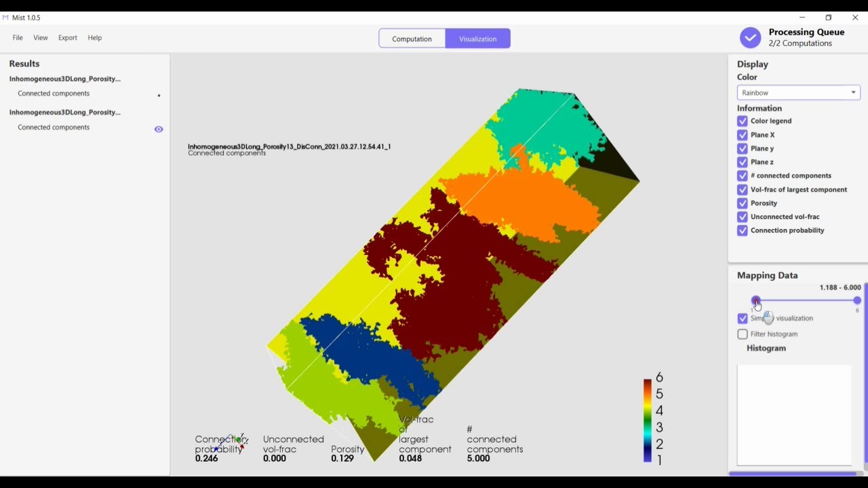Toggle the Porosity information checkbox

pyautogui.click(x=743, y=203)
